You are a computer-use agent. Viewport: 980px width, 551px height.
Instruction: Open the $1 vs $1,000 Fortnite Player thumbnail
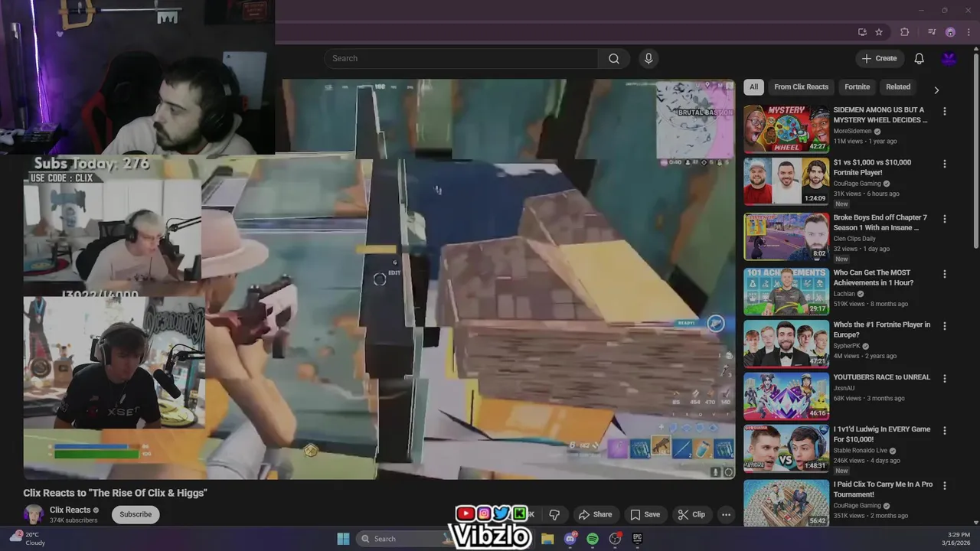pyautogui.click(x=786, y=181)
